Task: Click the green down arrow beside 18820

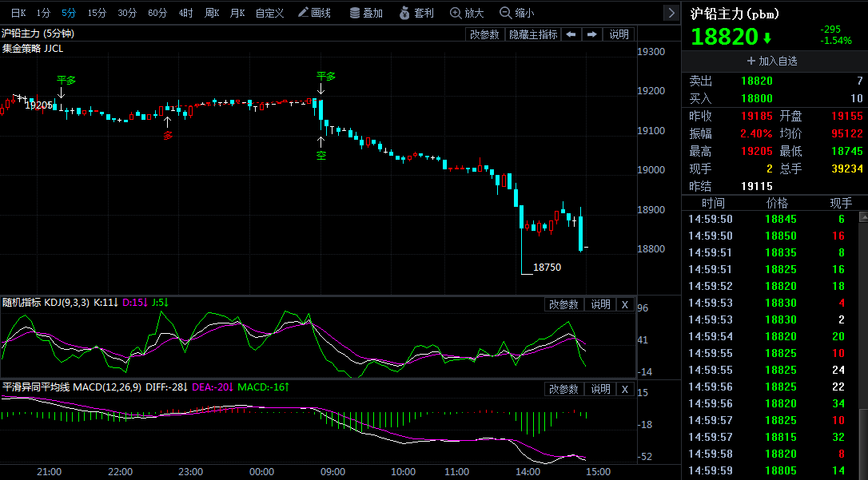Action: (767, 38)
